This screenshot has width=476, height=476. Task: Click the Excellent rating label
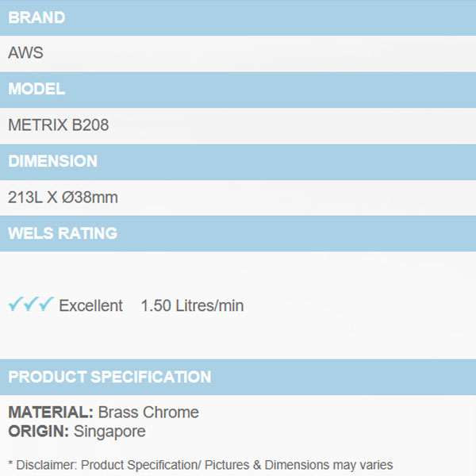90,305
